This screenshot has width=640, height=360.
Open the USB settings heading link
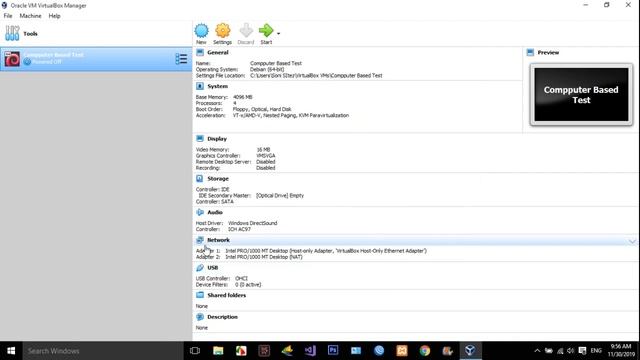click(x=213, y=268)
